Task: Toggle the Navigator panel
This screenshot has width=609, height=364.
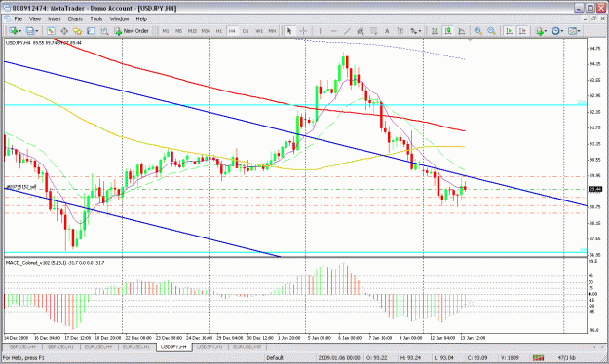Action: point(77,31)
